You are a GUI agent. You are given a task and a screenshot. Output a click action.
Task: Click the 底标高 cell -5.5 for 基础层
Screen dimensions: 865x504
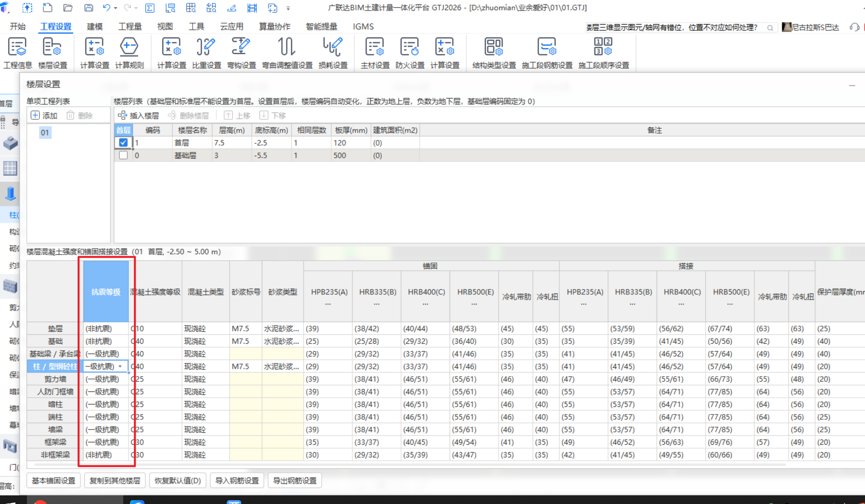coord(271,155)
